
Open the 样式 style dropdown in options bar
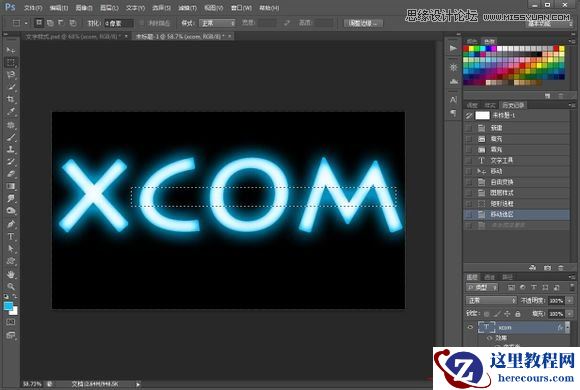click(218, 23)
